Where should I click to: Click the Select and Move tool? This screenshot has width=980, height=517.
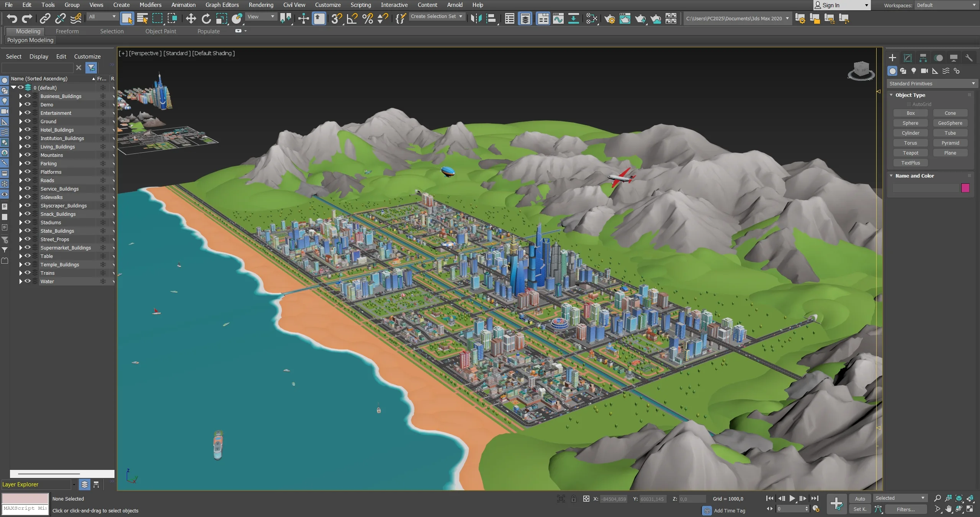click(x=191, y=18)
